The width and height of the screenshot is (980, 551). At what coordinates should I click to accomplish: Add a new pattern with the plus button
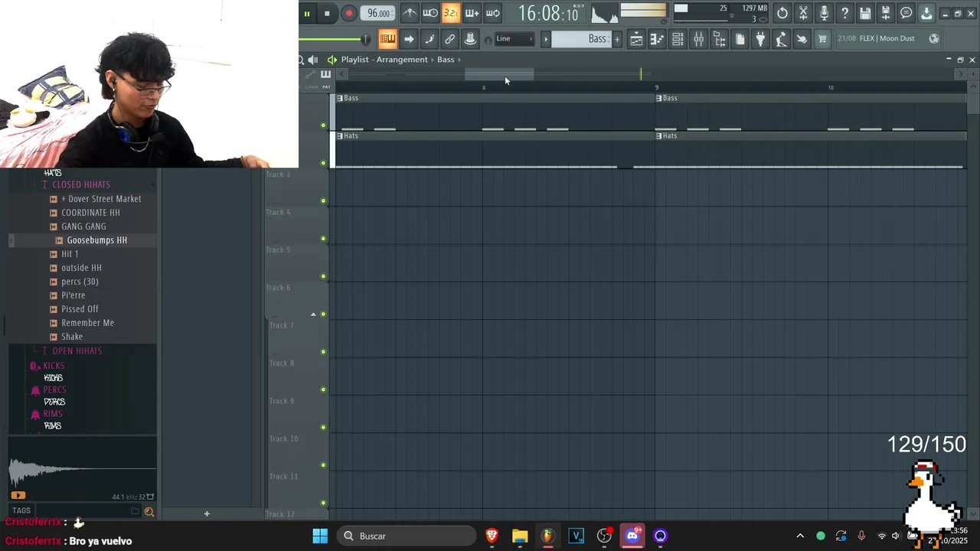[617, 39]
